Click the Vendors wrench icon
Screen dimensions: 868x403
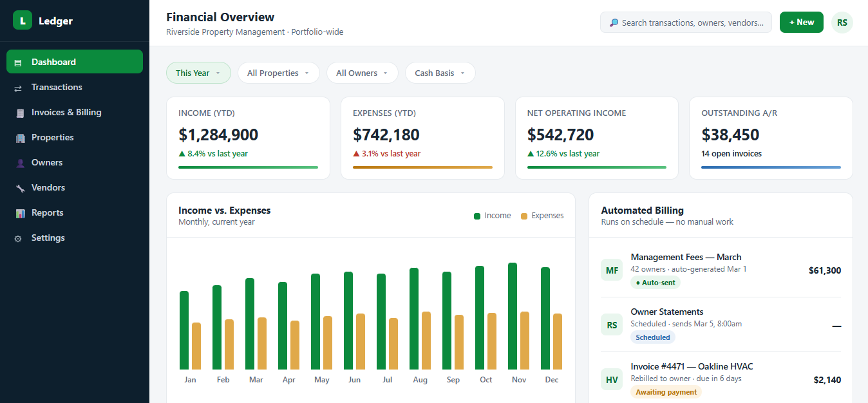coord(20,188)
